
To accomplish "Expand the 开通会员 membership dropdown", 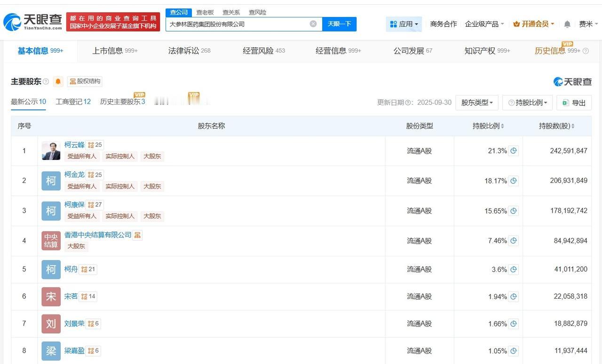I will point(533,24).
